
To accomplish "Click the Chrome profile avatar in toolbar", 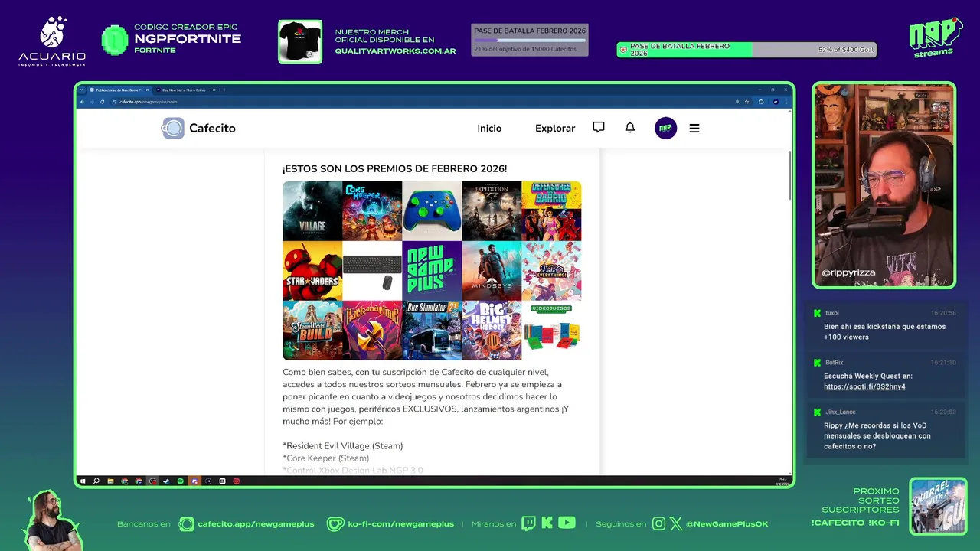I will pyautogui.click(x=776, y=102).
